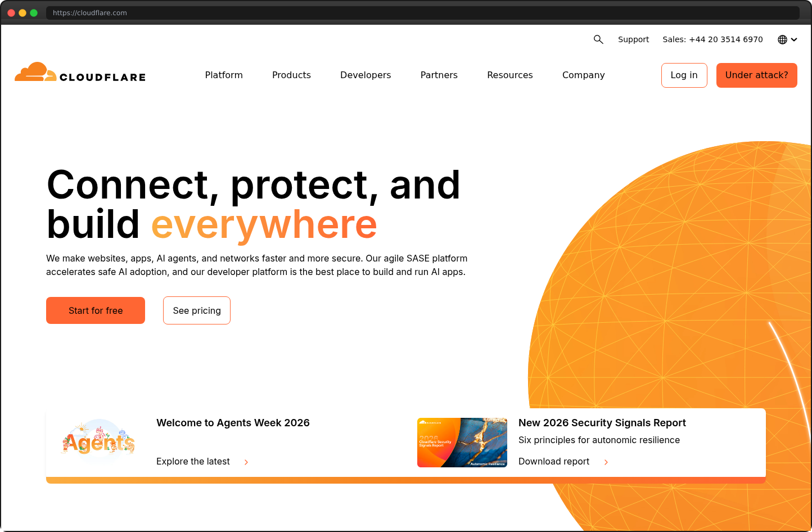812x532 pixels.
Task: Click the Cloudflare logo
Action: pos(79,74)
